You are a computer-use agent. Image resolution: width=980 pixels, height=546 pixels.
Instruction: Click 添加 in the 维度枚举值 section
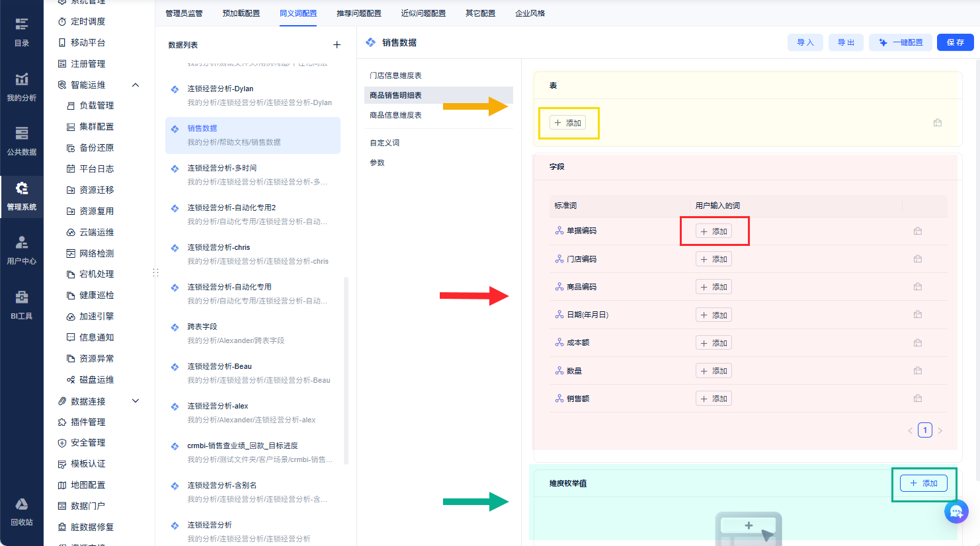click(924, 483)
